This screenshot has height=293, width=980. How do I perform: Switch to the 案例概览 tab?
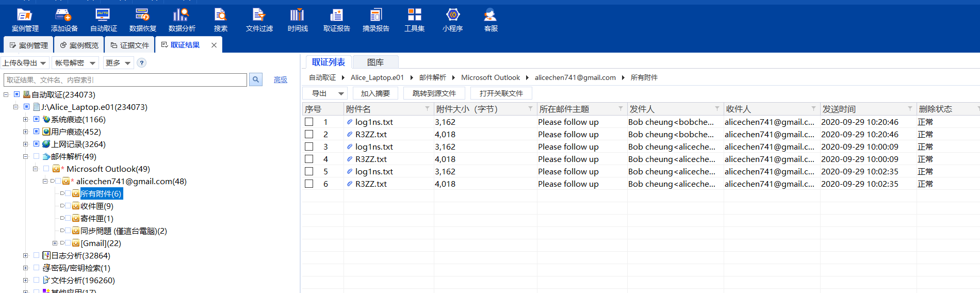tap(79, 45)
